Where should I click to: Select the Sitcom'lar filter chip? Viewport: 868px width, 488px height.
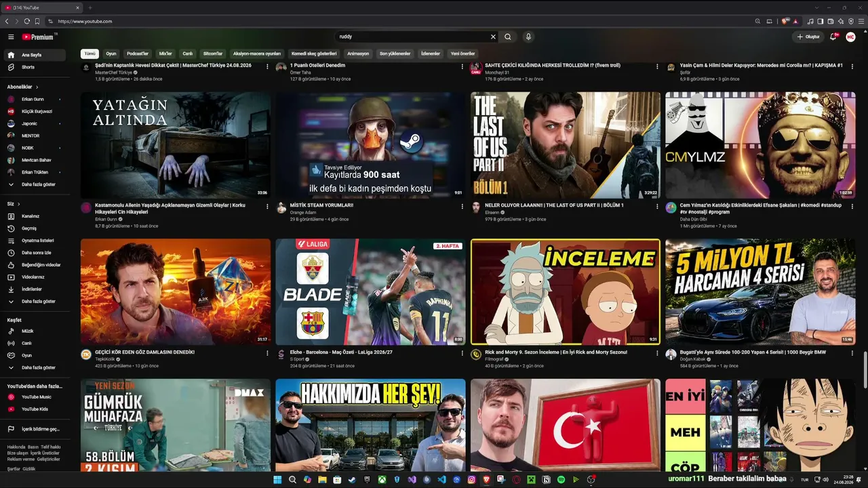[213, 54]
